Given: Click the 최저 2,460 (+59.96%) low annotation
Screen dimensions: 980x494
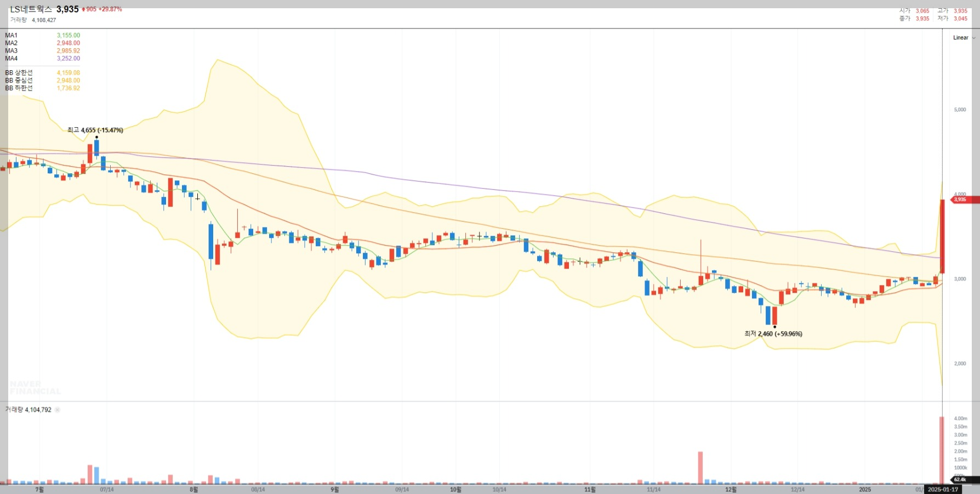Looking at the screenshot, I should tap(773, 333).
